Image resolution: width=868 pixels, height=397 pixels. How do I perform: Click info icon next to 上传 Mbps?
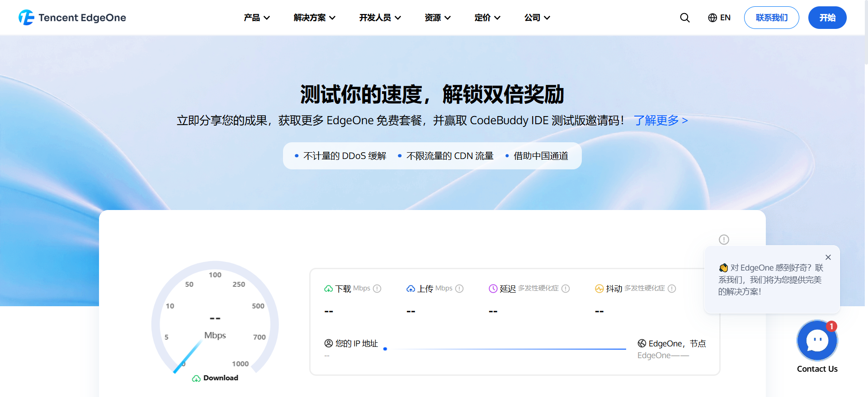459,289
